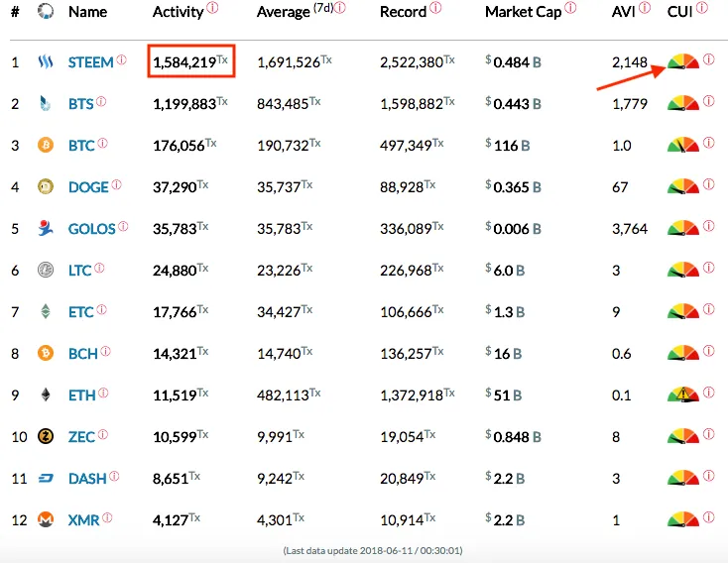This screenshot has height=563, width=728.
Task: Open the DASH coin link
Action: tap(87, 479)
